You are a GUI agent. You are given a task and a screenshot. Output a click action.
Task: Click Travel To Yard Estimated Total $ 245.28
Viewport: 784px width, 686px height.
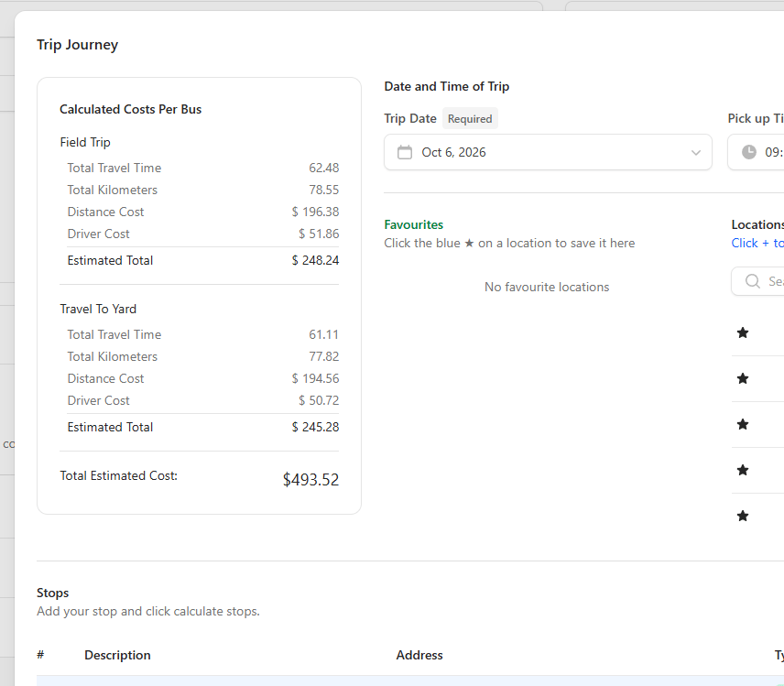(x=315, y=427)
